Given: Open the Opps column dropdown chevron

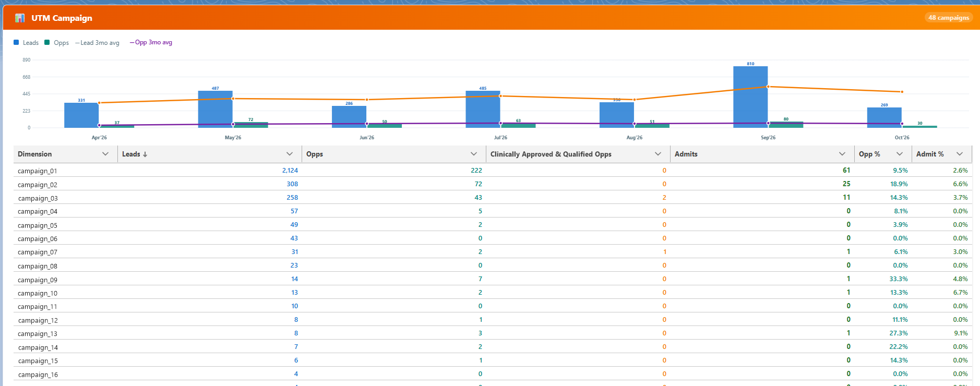Looking at the screenshot, I should (x=474, y=154).
